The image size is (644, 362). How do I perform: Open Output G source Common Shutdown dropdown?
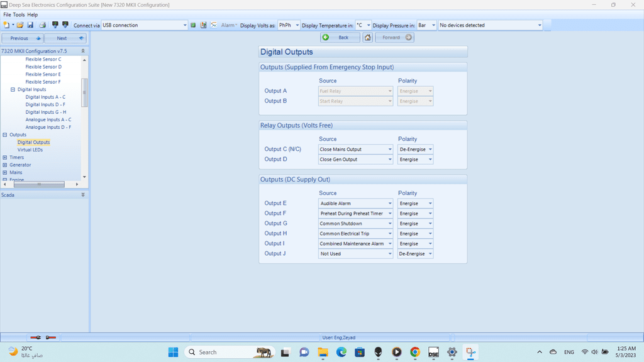tap(356, 223)
